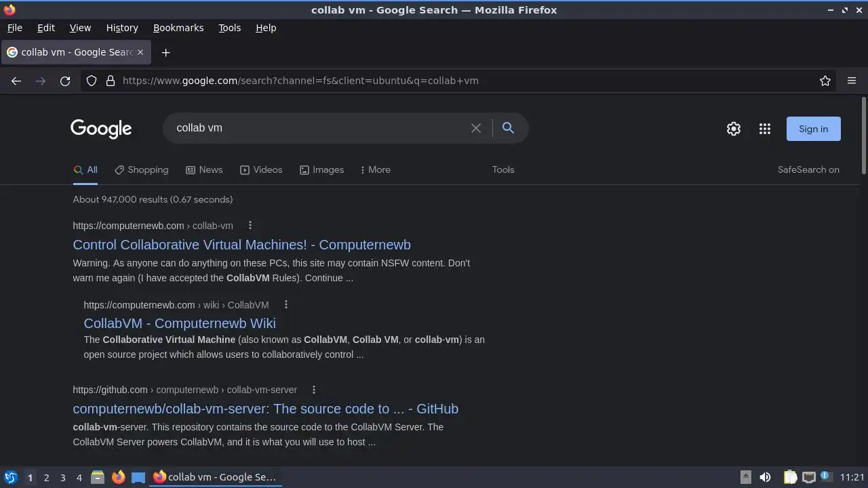The width and height of the screenshot is (868, 488).
Task: Open the View menu
Action: pos(80,28)
